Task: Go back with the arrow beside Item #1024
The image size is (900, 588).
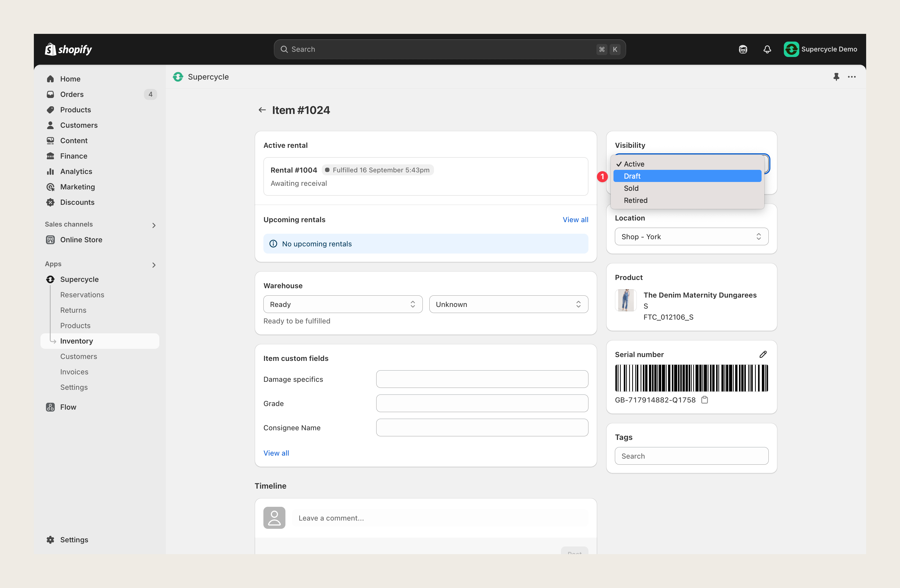Action: pos(262,110)
